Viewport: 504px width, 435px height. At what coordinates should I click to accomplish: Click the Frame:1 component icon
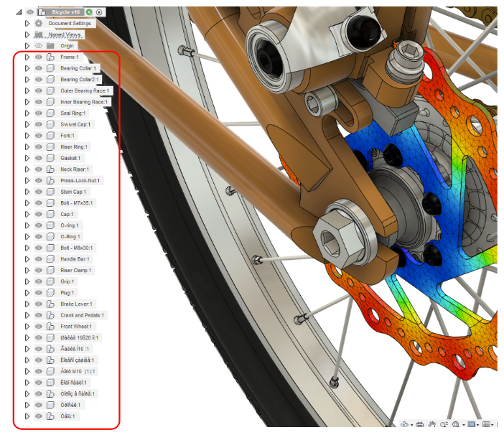point(50,57)
